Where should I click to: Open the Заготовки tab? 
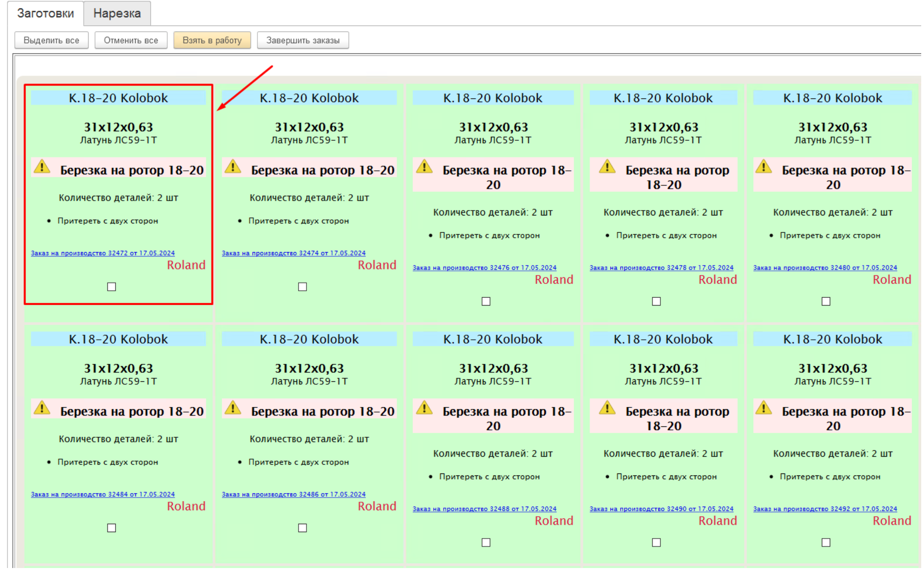coord(45,14)
